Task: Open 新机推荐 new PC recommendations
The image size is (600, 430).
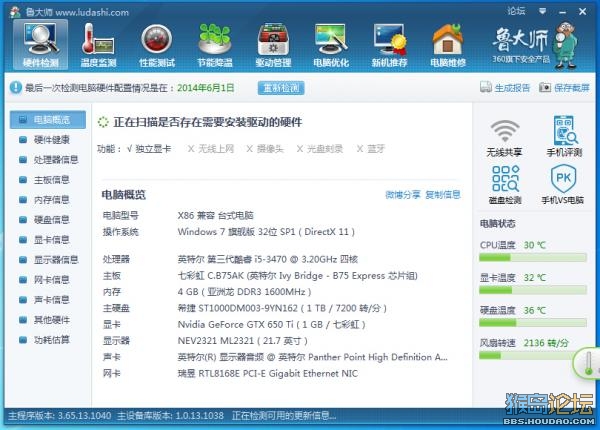Action: coord(389,45)
